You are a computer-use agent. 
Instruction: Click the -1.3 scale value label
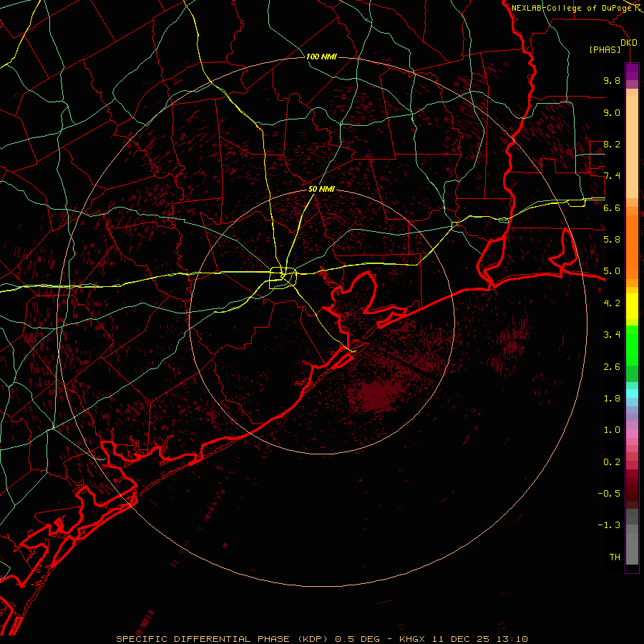pos(609,525)
